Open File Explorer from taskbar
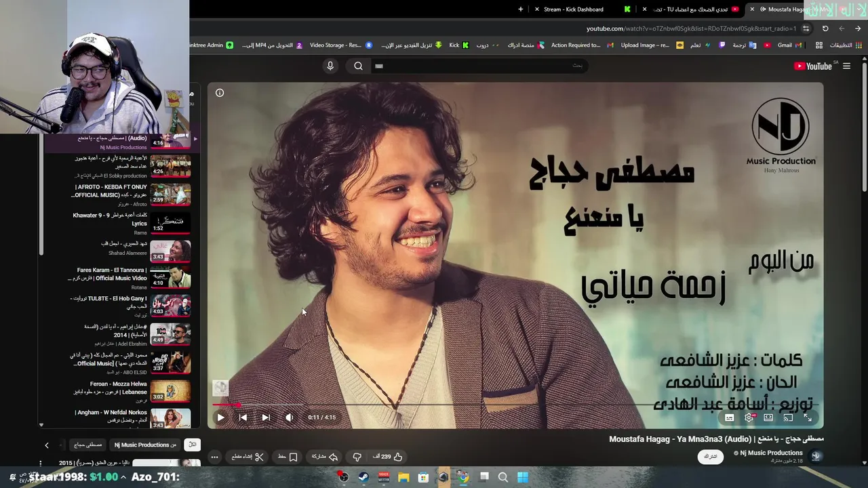 point(403,477)
